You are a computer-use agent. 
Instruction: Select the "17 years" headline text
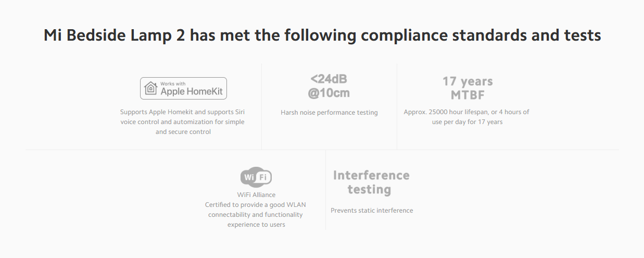[468, 81]
